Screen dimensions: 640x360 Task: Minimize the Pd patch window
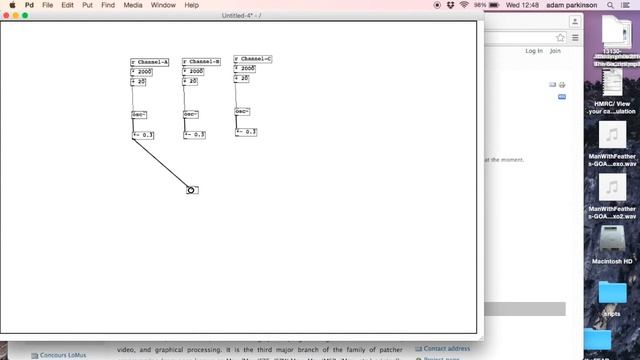click(16, 16)
